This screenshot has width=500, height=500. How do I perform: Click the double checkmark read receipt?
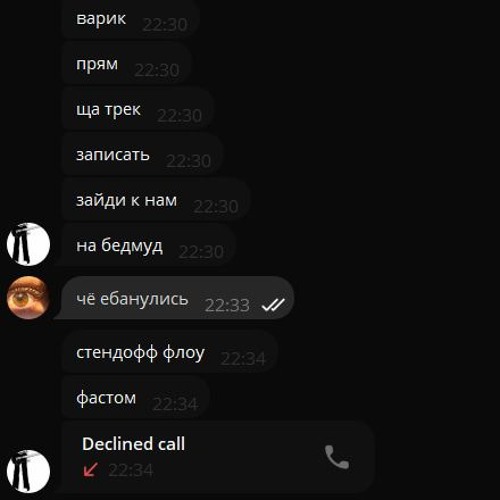click(x=273, y=304)
